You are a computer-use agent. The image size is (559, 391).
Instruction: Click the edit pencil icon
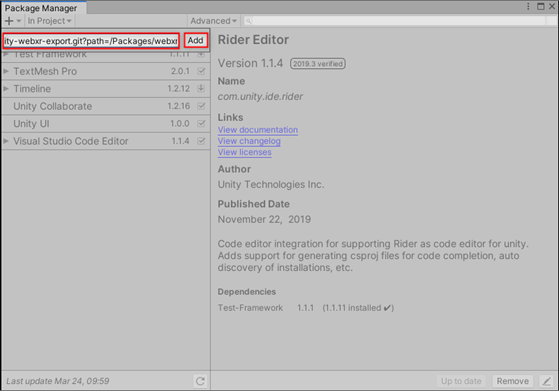click(x=546, y=381)
